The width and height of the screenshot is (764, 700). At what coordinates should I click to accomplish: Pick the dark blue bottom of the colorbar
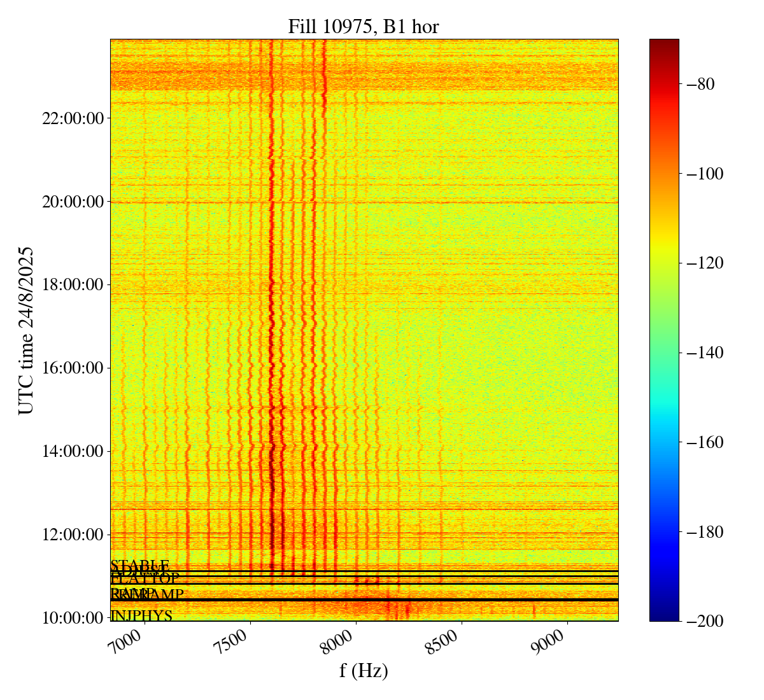(x=664, y=617)
